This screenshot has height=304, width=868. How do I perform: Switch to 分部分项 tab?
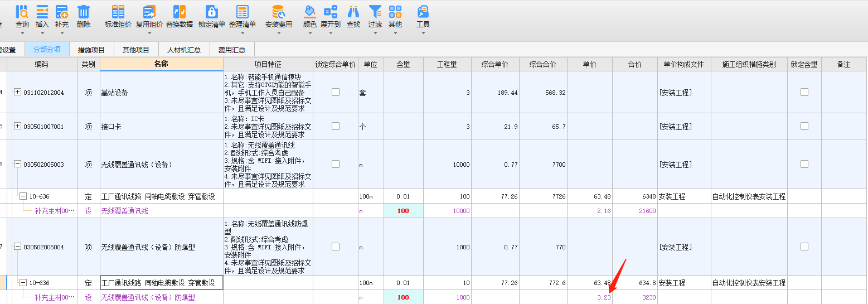(x=47, y=49)
